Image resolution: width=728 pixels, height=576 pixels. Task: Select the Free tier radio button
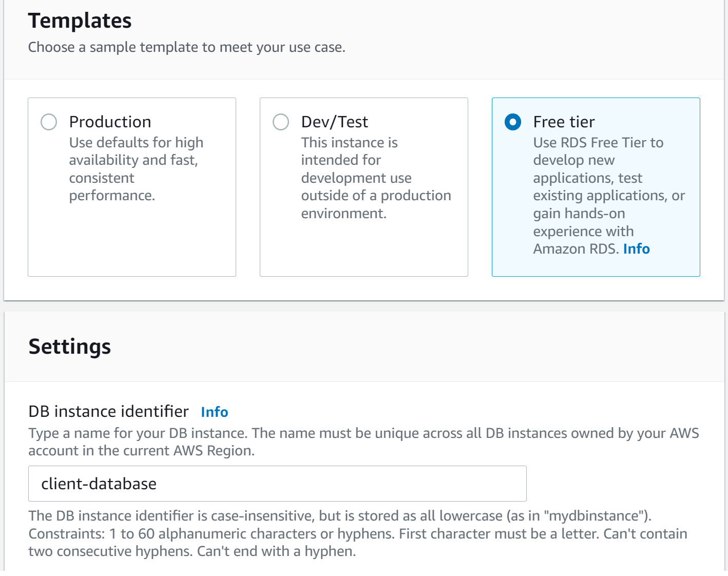(x=513, y=122)
